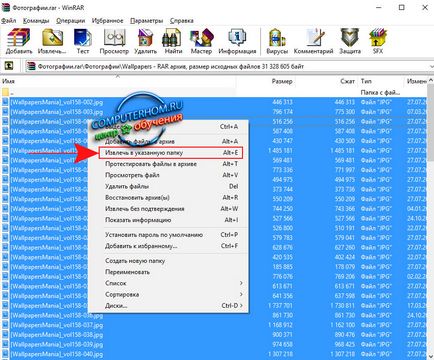Open the Комментарий toolbar tool
This screenshot has width=434, height=360.
click(x=313, y=41)
